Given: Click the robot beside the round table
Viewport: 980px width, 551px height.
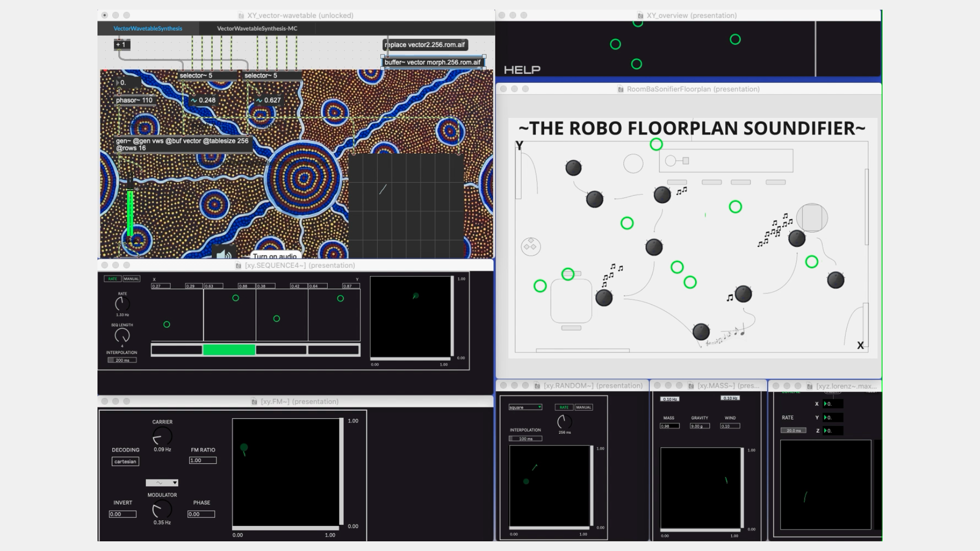Looking at the screenshot, I should (x=796, y=238).
